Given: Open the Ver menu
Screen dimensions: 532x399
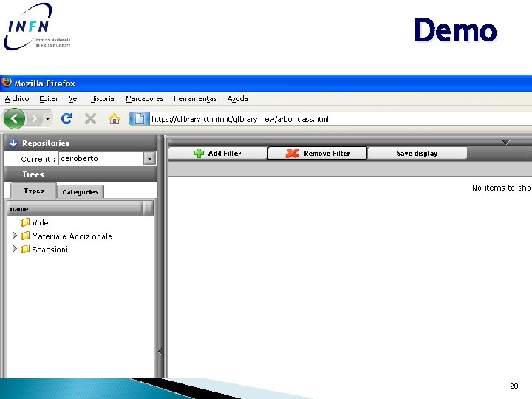Looking at the screenshot, I should coord(74,99).
